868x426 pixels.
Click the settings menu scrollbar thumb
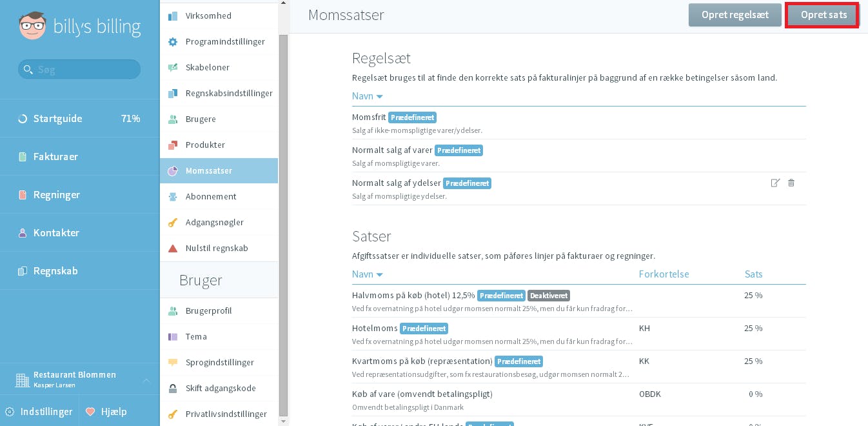click(x=283, y=225)
